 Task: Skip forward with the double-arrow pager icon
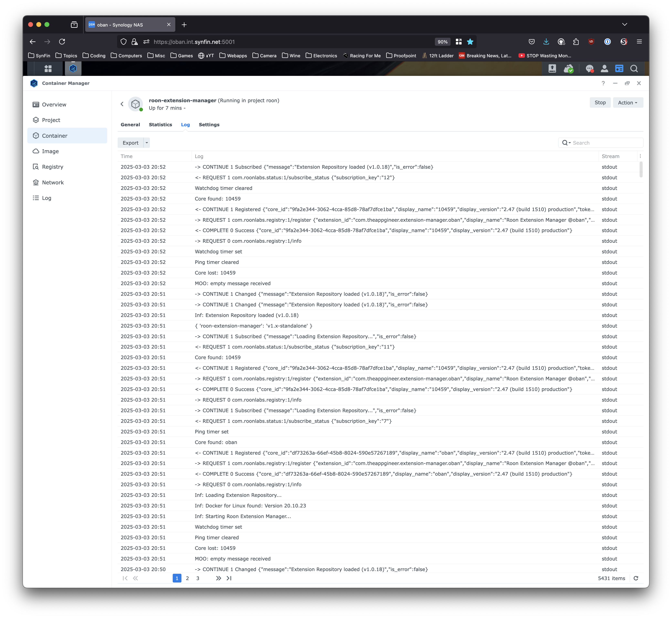click(x=218, y=578)
